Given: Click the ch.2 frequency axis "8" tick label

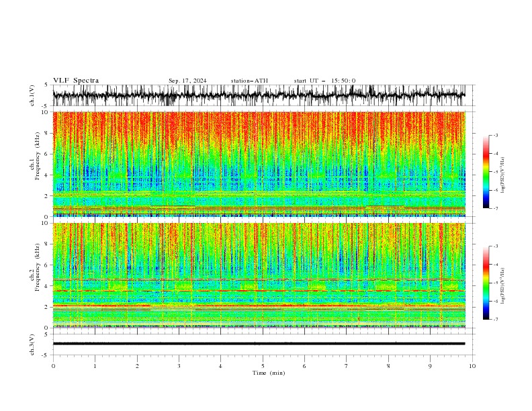Looking at the screenshot, I should click(48, 244).
